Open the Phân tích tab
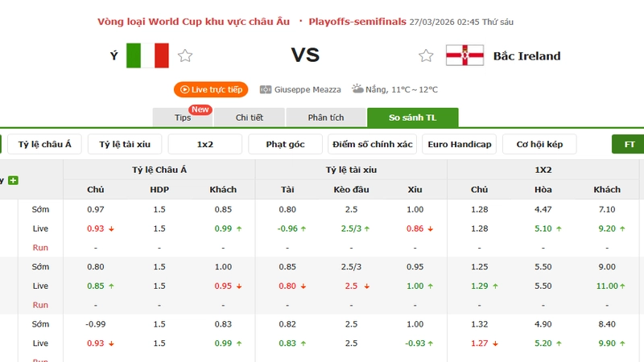Image resolution: width=644 pixels, height=362 pixels. [326, 117]
